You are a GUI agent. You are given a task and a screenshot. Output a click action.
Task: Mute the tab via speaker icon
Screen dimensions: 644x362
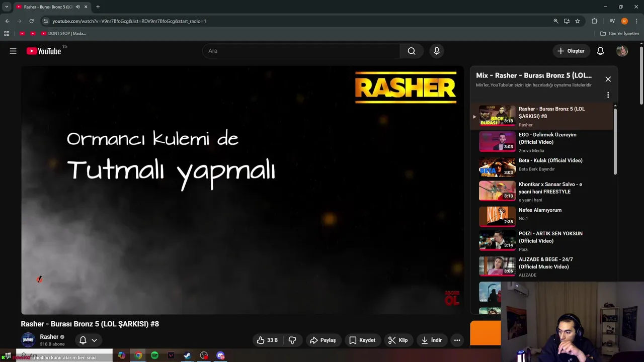point(77,7)
